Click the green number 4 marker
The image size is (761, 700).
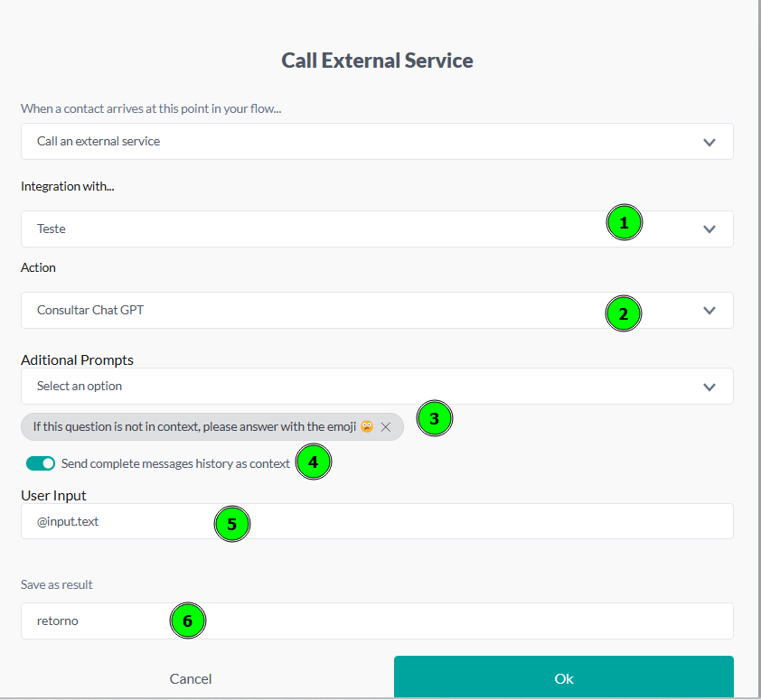(314, 462)
